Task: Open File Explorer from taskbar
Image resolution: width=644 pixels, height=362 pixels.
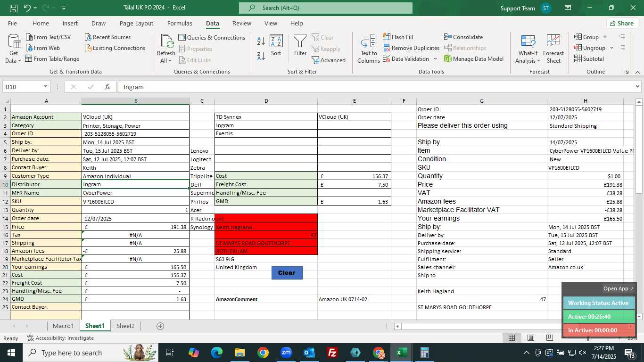Action: click(240, 353)
